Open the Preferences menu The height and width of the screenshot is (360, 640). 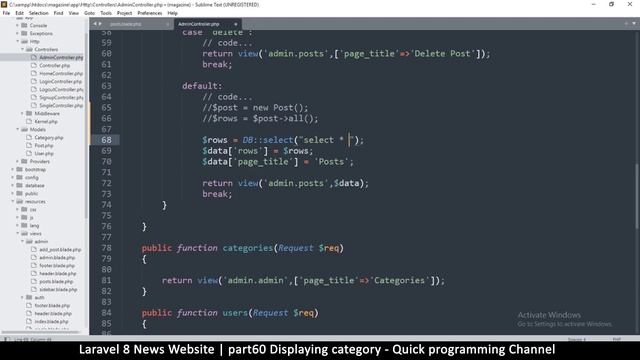click(x=150, y=13)
